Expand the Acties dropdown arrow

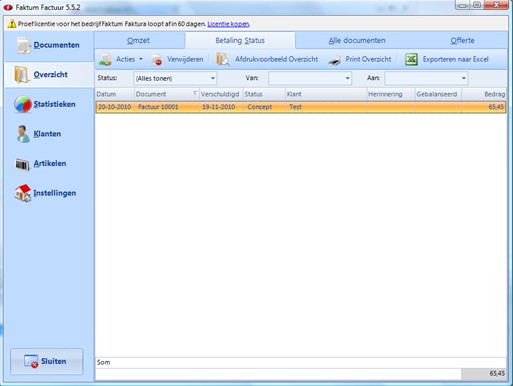(141, 59)
